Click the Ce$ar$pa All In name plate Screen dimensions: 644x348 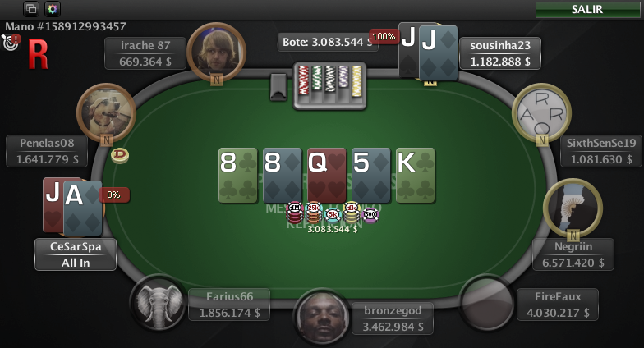click(x=76, y=254)
